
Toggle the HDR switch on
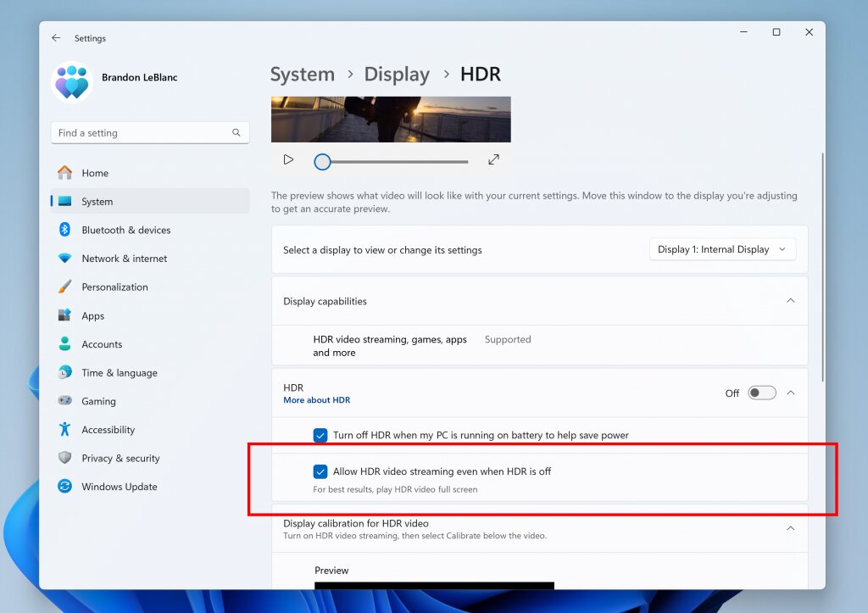click(761, 393)
